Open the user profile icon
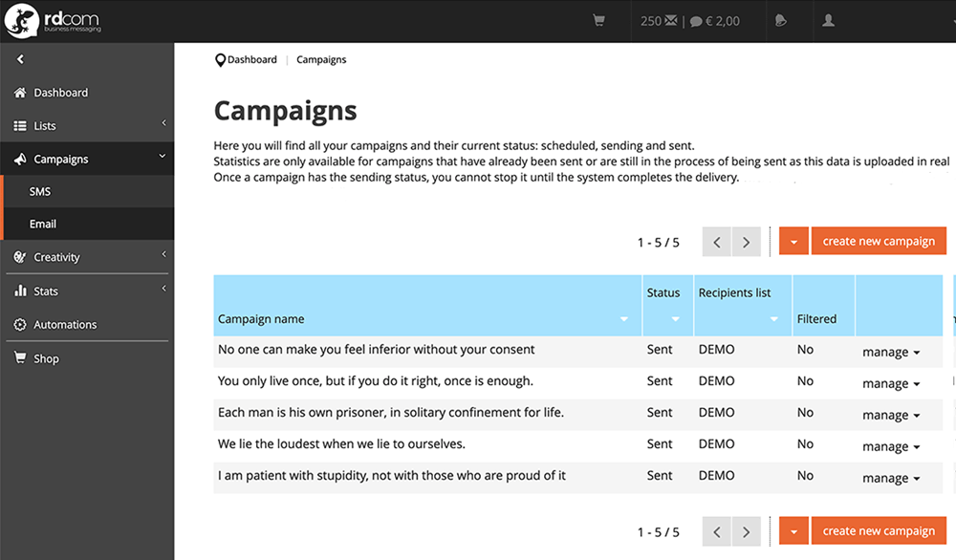Viewport: 956px width, 560px height. pyautogui.click(x=829, y=20)
